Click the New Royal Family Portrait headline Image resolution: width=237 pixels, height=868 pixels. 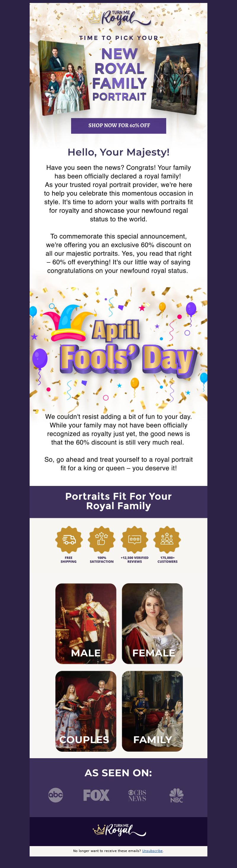point(120,75)
